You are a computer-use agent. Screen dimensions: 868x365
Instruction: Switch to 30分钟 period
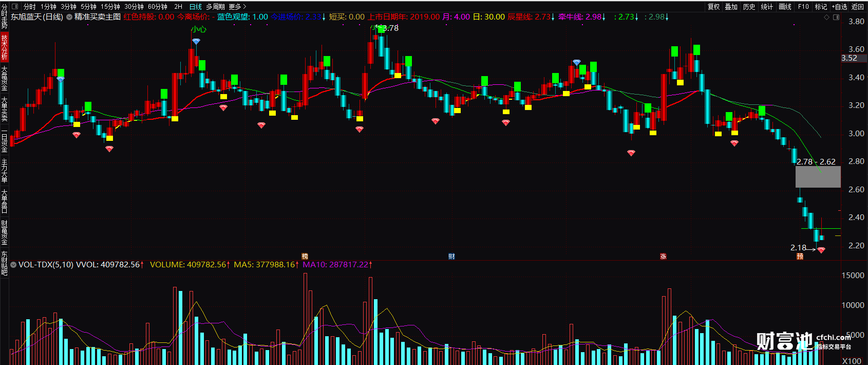click(x=134, y=7)
